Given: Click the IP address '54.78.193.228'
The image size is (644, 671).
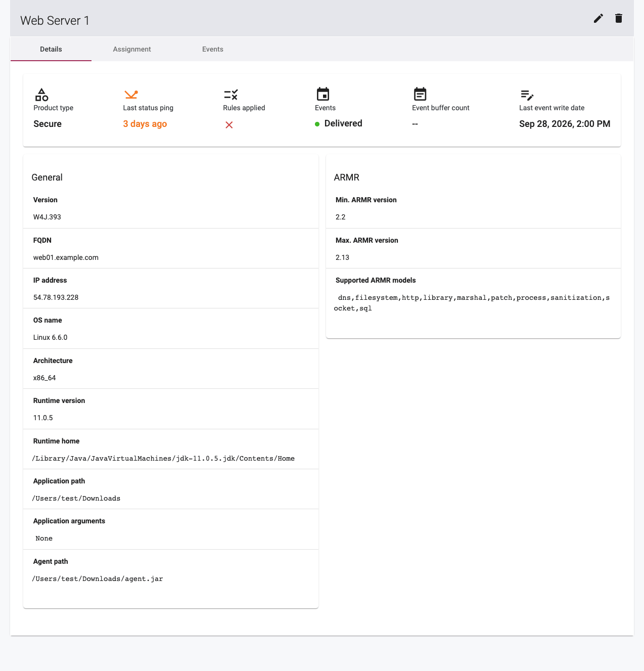Looking at the screenshot, I should pyautogui.click(x=56, y=297).
